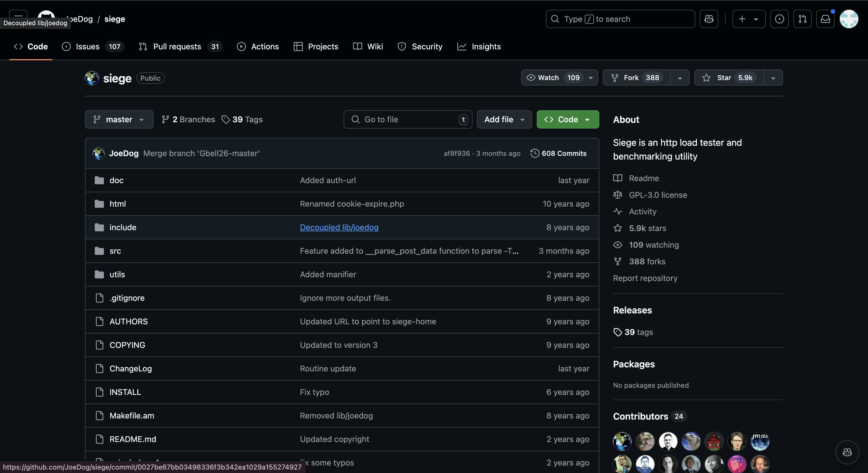Open pull requests icon in header
This screenshot has width=868, height=473.
(x=802, y=19)
